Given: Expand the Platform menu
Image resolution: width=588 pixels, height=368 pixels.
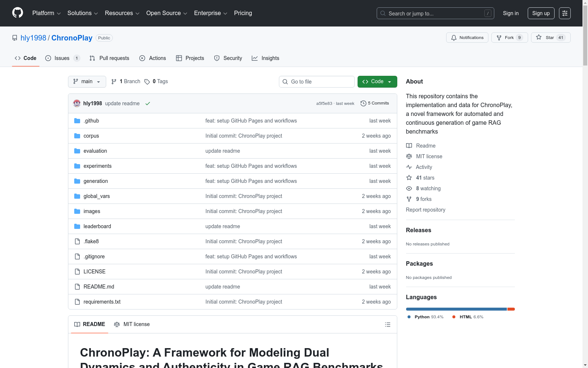Looking at the screenshot, I should click(x=47, y=13).
